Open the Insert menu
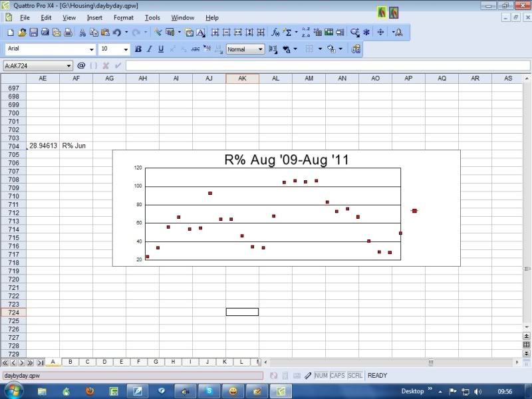This screenshot has height=399, width=532. coord(94,18)
